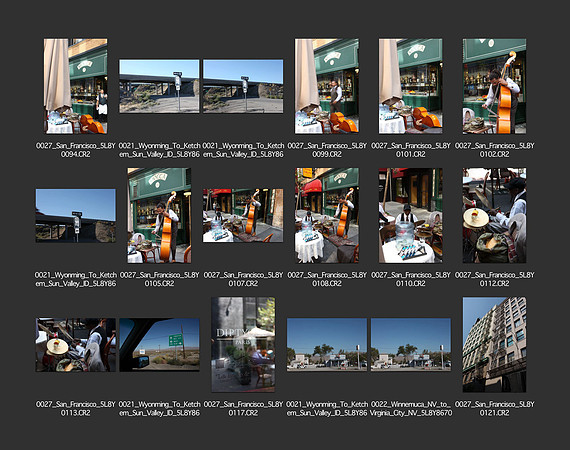
Task: Open the Diptyque storefront thumbnail 0117.CR2
Action: click(x=243, y=345)
